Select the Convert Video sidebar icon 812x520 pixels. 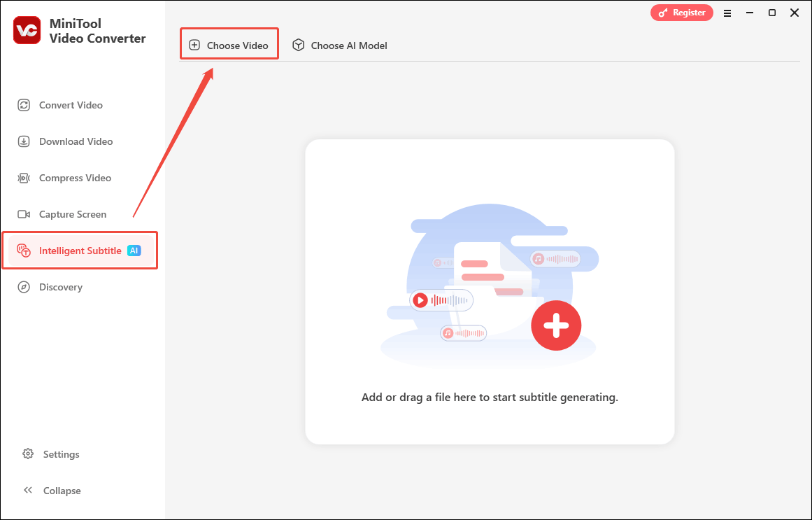click(x=24, y=104)
